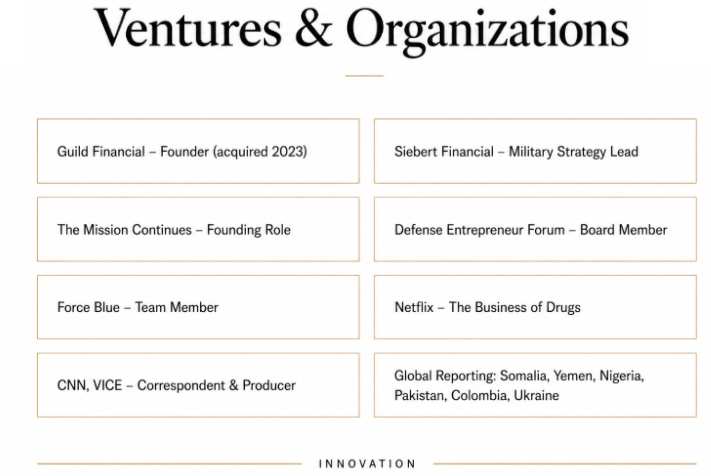
Task: Click the word Netflix
Action: (414, 307)
